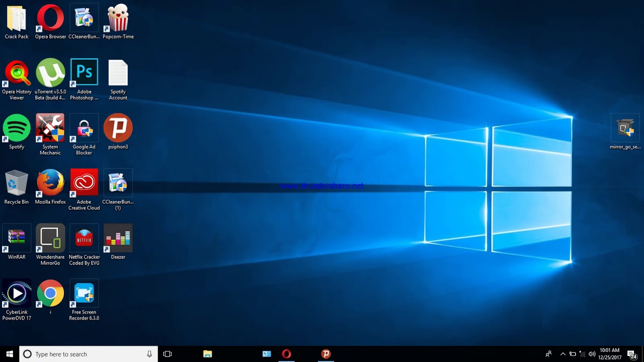Image resolution: width=644 pixels, height=362 pixels.
Task: Select the Opera Browser desktop shortcut
Action: (50, 23)
